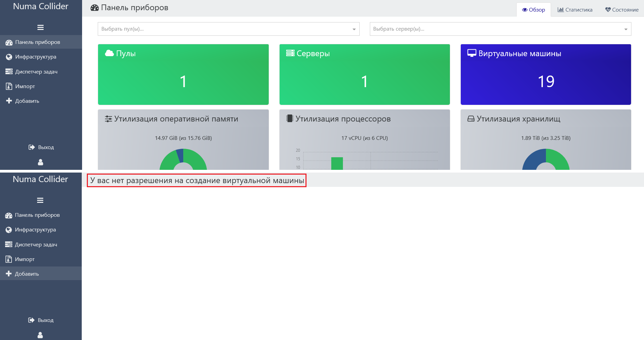
Task: Click the drive icon on storage panel
Action: click(471, 119)
